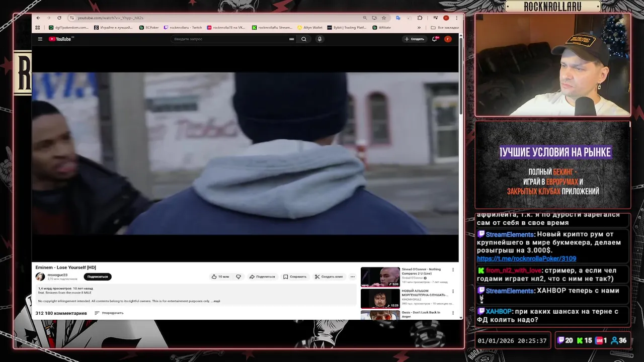Open options for the Oasis video
The width and height of the screenshot is (644, 362).
[x=453, y=313]
